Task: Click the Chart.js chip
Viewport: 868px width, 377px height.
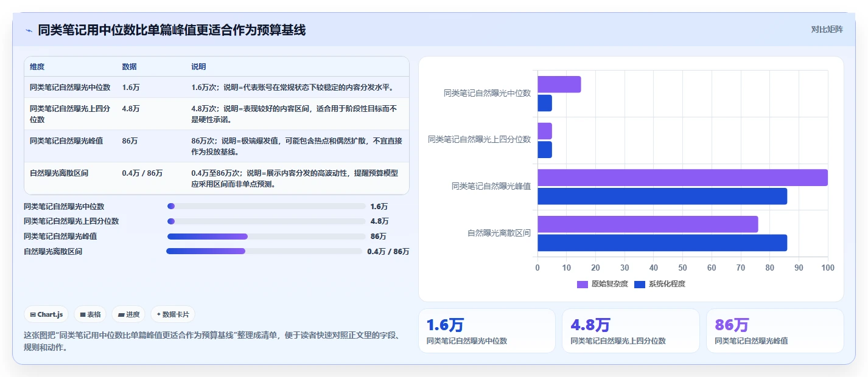Action: click(x=46, y=314)
